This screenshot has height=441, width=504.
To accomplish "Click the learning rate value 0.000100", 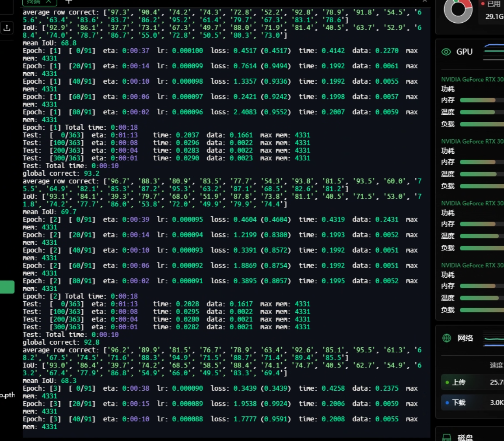I will pos(187,50).
